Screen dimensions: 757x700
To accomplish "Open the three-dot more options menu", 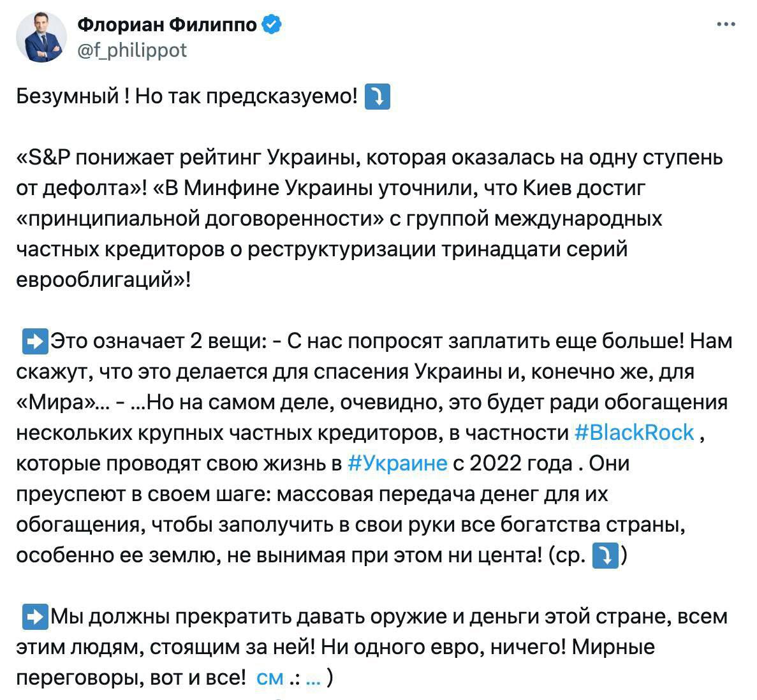I will 726,25.
